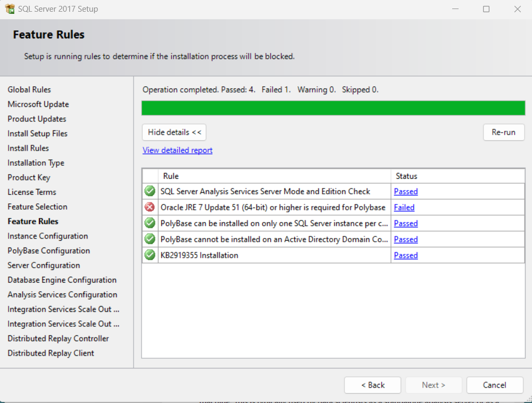Select Install Rules step in sidebar

pos(28,148)
